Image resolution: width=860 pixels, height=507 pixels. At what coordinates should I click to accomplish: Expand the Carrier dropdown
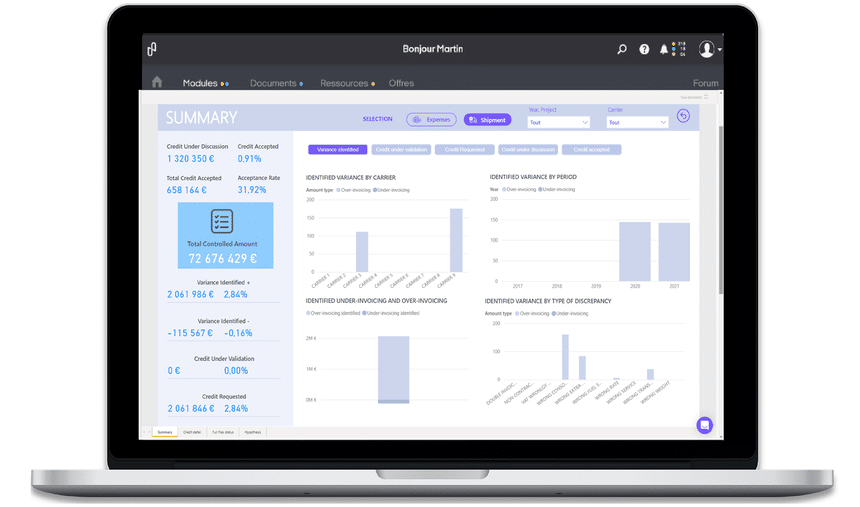[637, 122]
